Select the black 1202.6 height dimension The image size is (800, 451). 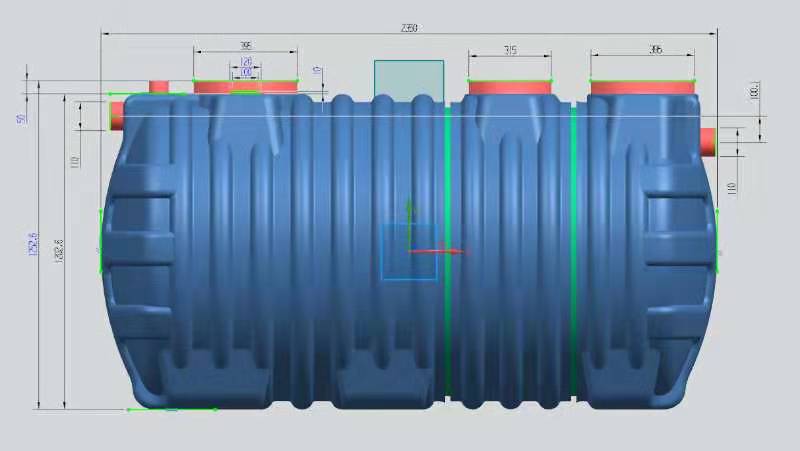coord(58,250)
